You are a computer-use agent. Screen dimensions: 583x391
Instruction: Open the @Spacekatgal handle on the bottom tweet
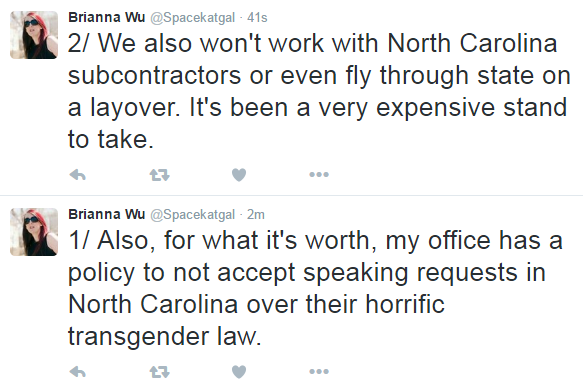(x=192, y=215)
